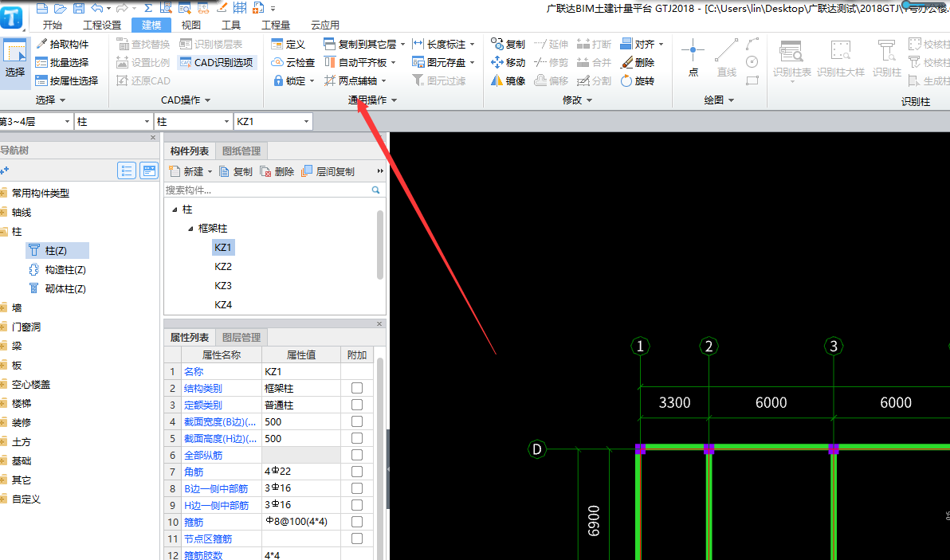The image size is (950, 560).
Task: Select the arc draw tool icon
Action: [752, 44]
